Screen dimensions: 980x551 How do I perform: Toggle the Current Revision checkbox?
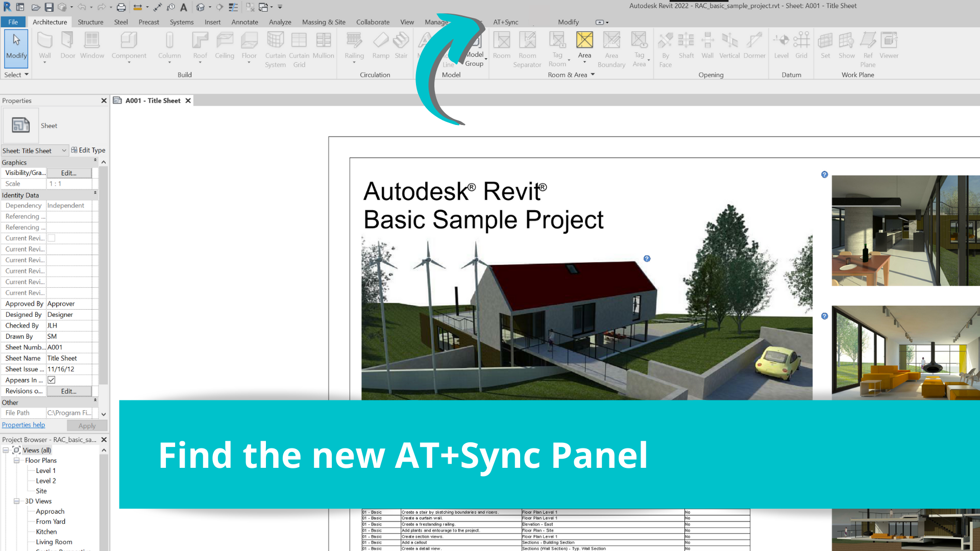[52, 238]
